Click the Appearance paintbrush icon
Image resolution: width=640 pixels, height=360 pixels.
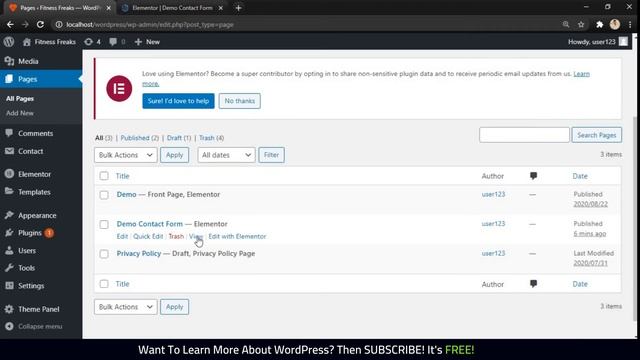click(9, 215)
